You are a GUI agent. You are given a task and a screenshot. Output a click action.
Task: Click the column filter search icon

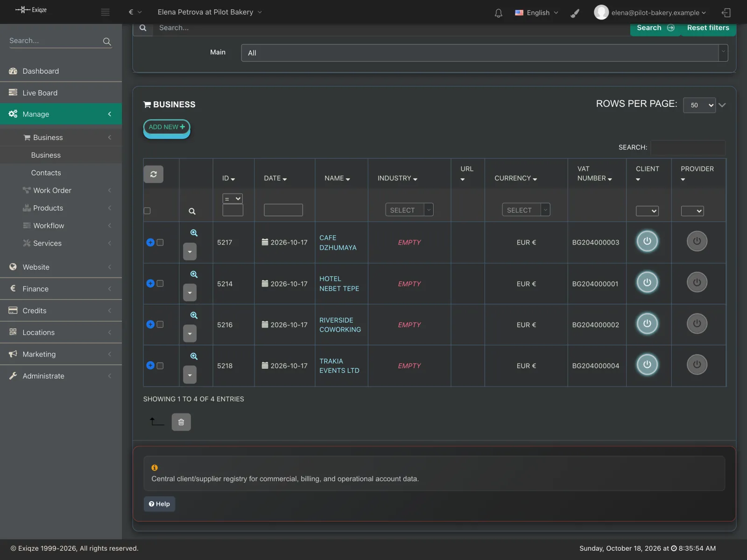192,211
